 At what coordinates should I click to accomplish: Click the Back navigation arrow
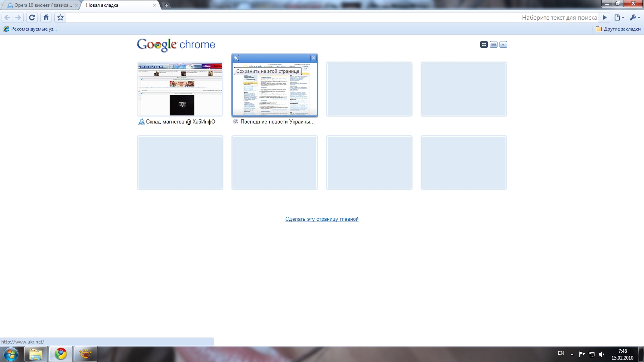(7, 17)
